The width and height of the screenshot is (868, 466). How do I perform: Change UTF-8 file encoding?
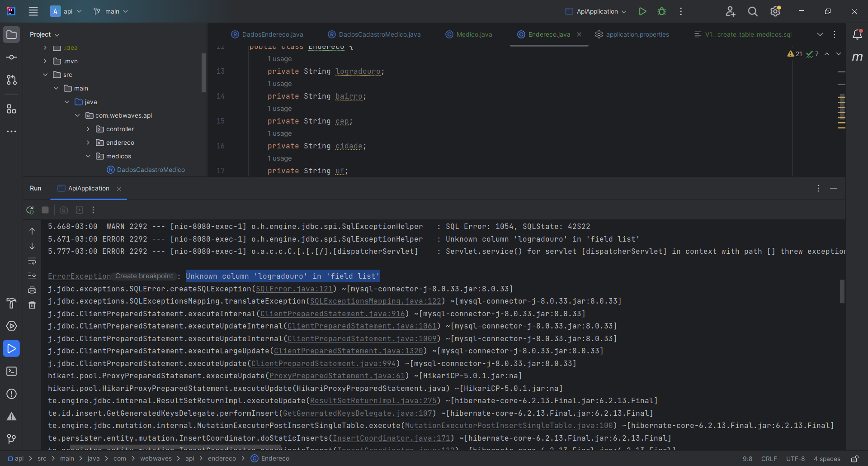(795, 459)
